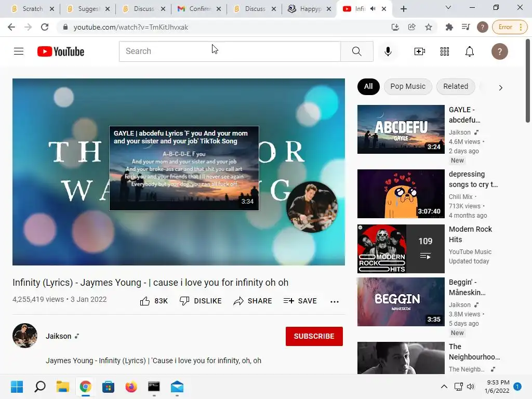
Task: Click Modern Rock Hits playlist thumbnail
Action: [401, 249]
